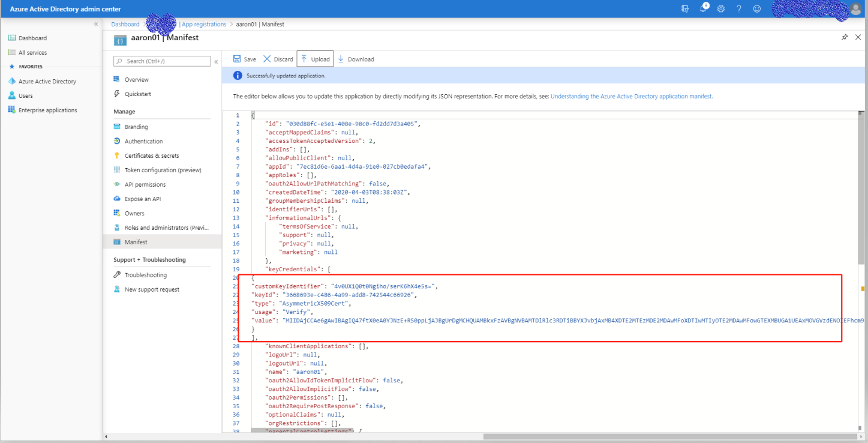Click the "appId" line in the editor
The width and height of the screenshot is (868, 443).
pyautogui.click(x=348, y=166)
